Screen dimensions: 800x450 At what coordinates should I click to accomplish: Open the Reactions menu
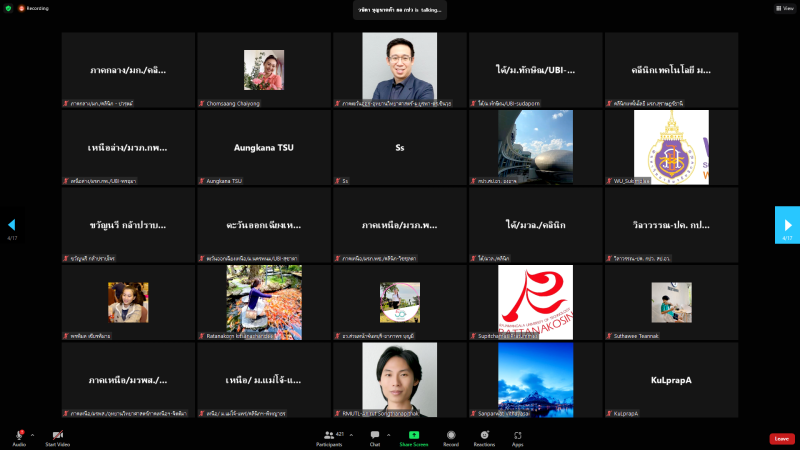[485, 435]
